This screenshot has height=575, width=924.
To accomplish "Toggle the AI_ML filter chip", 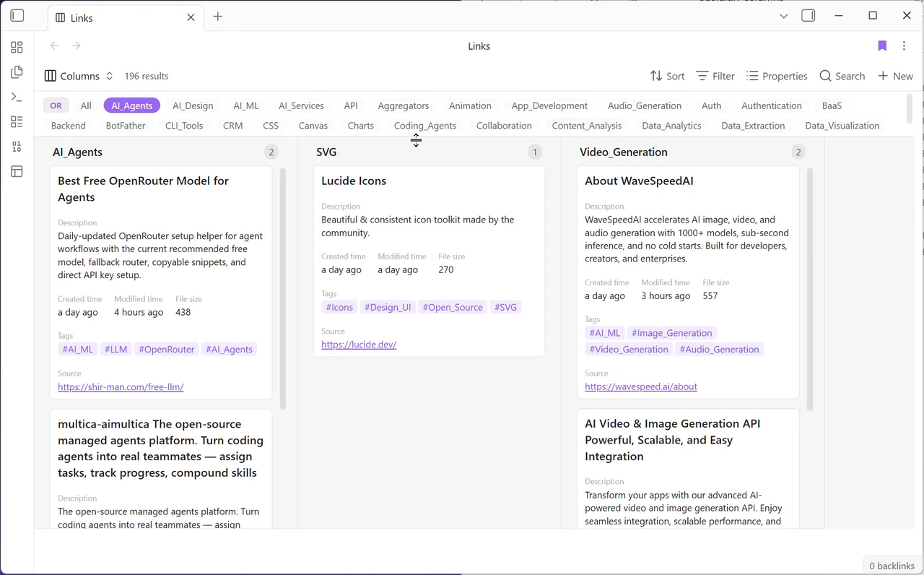I will point(246,105).
